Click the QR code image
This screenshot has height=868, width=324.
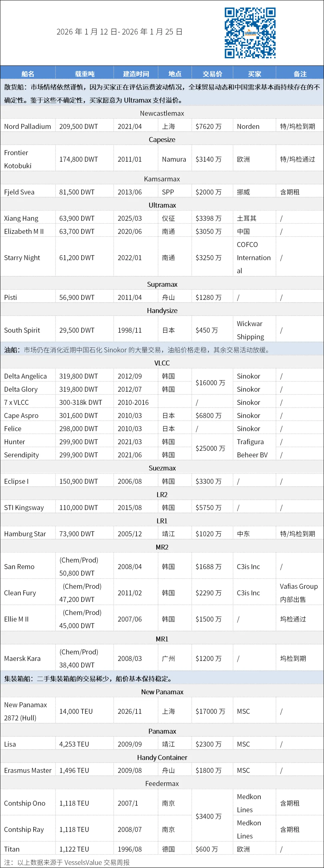pyautogui.click(x=250, y=33)
